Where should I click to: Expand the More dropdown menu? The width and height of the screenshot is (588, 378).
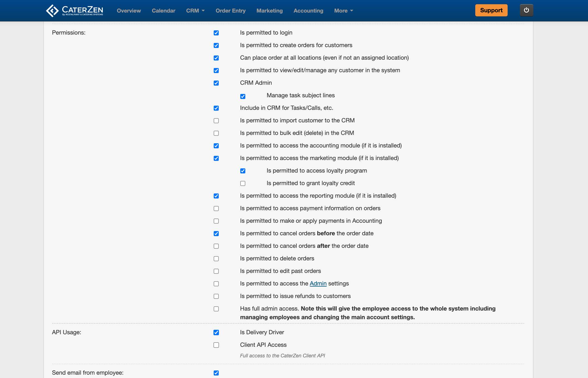[x=344, y=11]
